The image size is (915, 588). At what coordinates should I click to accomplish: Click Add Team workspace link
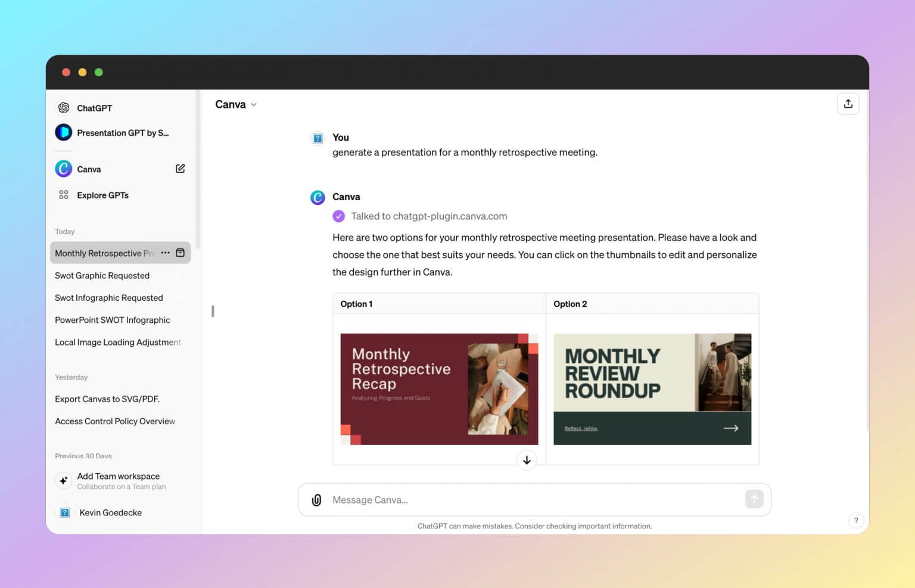tap(118, 476)
